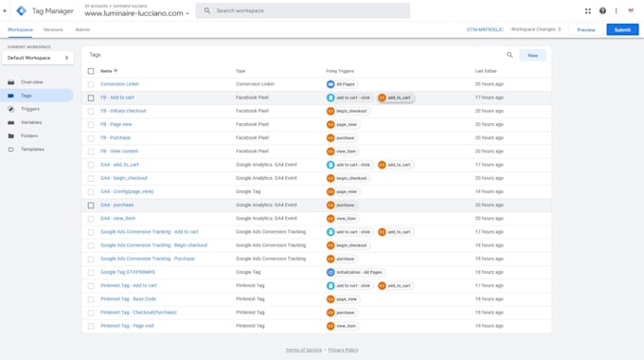The image size is (644, 360).
Task: Click the Tag Manager logo icon
Action: (x=21, y=11)
